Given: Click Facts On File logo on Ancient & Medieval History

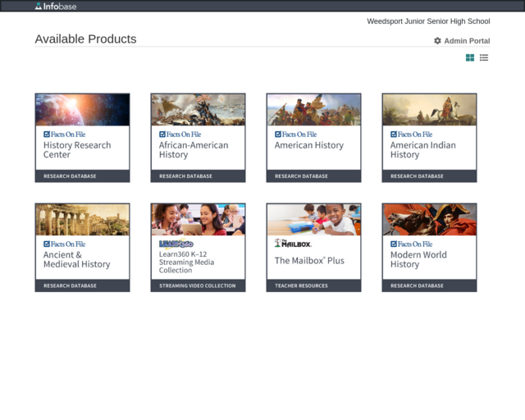Looking at the screenshot, I should coord(64,244).
